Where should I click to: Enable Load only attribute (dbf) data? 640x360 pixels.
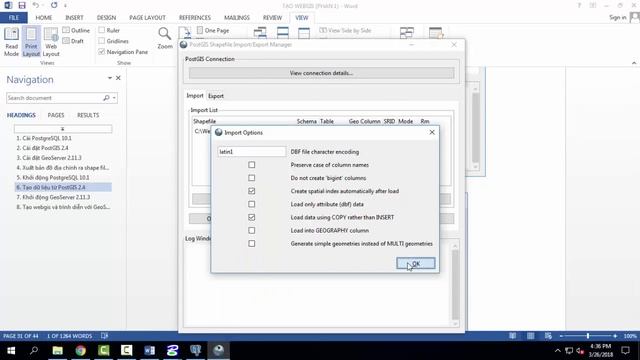[x=251, y=204]
